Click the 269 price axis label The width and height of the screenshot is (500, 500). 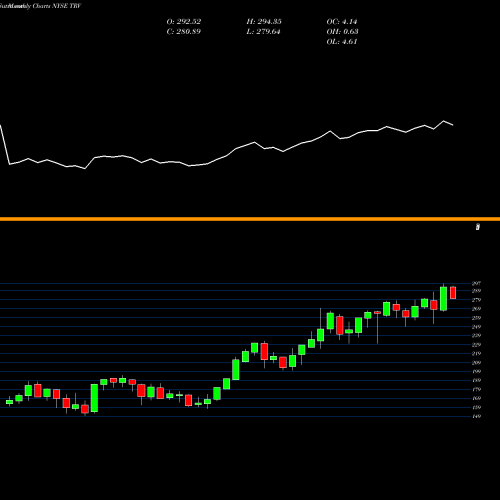click(x=476, y=309)
